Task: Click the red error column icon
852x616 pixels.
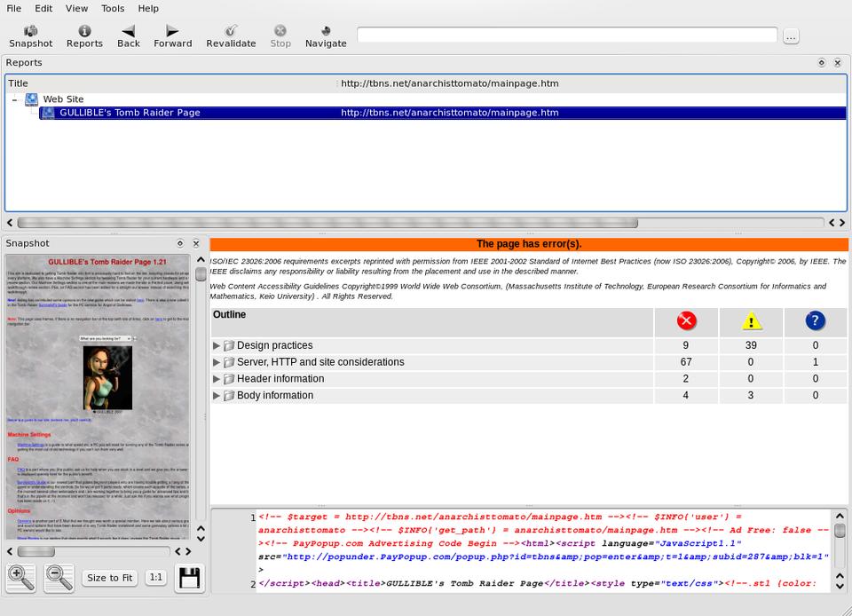Action: coord(686,321)
